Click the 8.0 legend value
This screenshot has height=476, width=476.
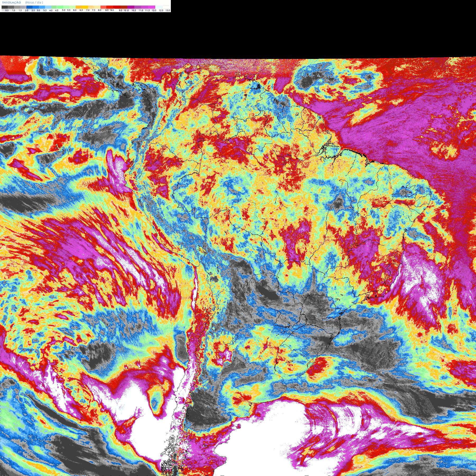click(x=99, y=10)
